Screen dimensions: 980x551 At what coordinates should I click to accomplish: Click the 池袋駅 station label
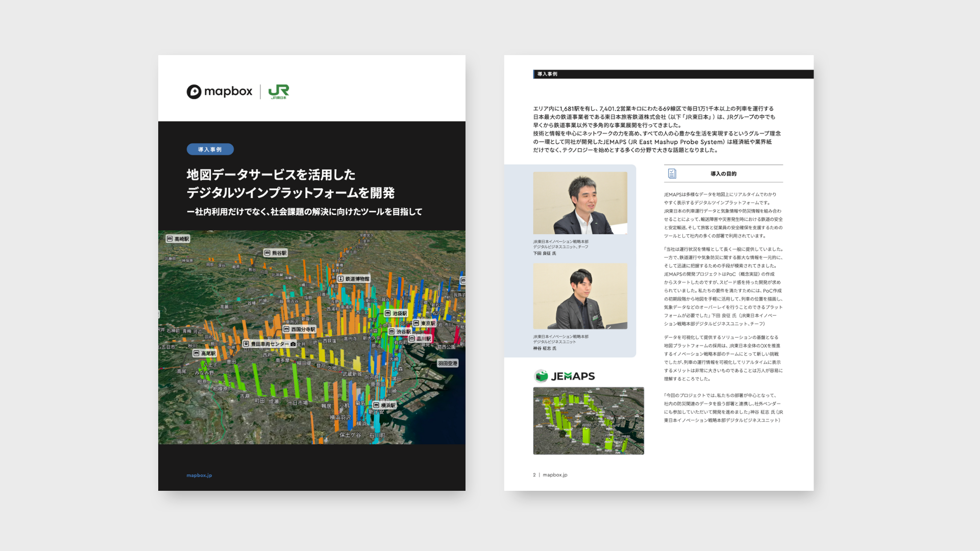click(396, 313)
